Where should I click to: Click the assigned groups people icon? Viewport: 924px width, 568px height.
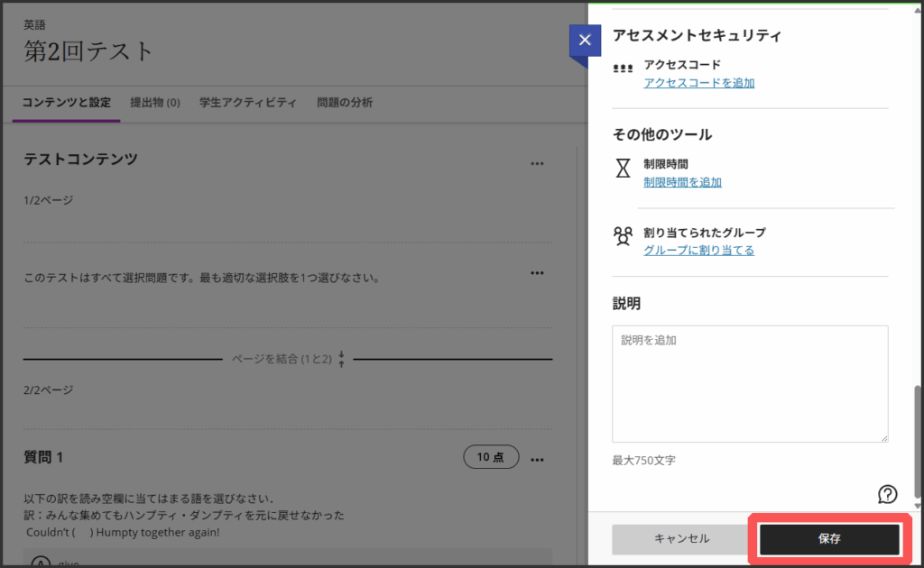pyautogui.click(x=624, y=236)
